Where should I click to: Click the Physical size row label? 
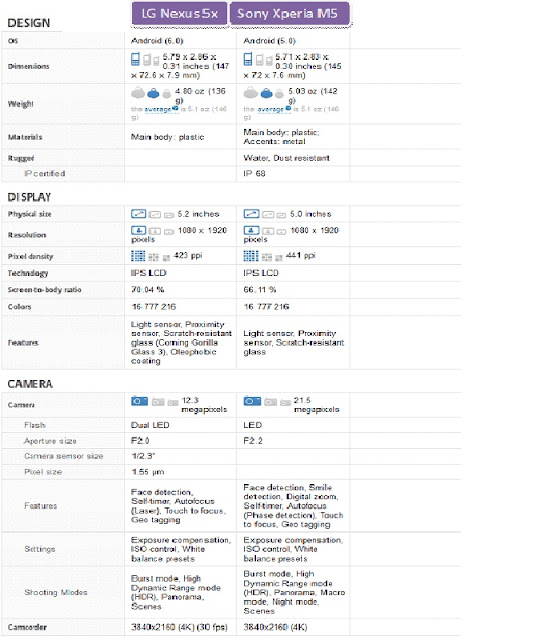coord(29,214)
